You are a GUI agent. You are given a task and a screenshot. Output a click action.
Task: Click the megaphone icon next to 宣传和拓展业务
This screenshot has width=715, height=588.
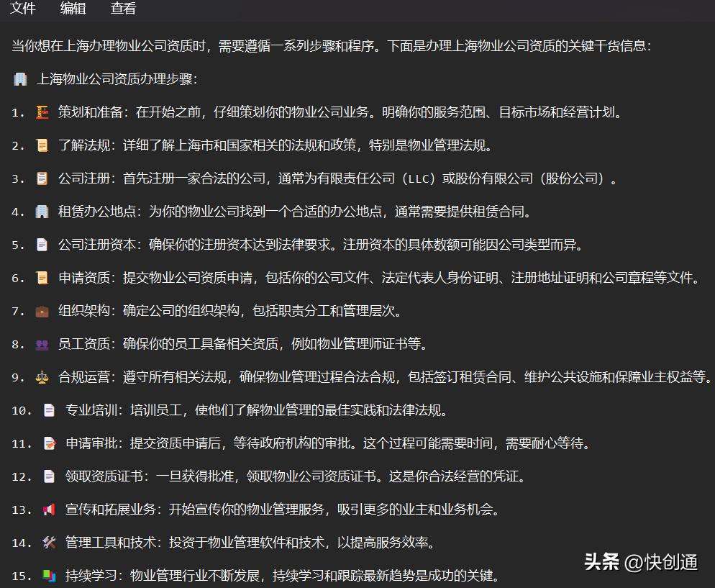click(47, 510)
